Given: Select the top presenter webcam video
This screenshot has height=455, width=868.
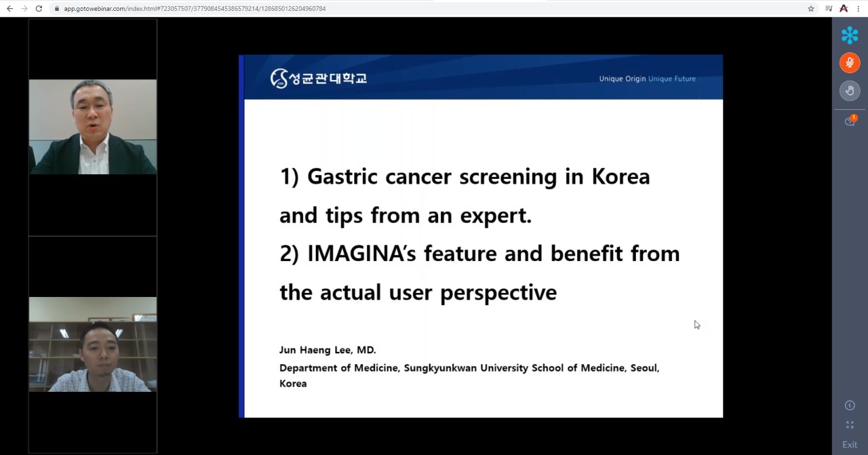Looking at the screenshot, I should (93, 127).
